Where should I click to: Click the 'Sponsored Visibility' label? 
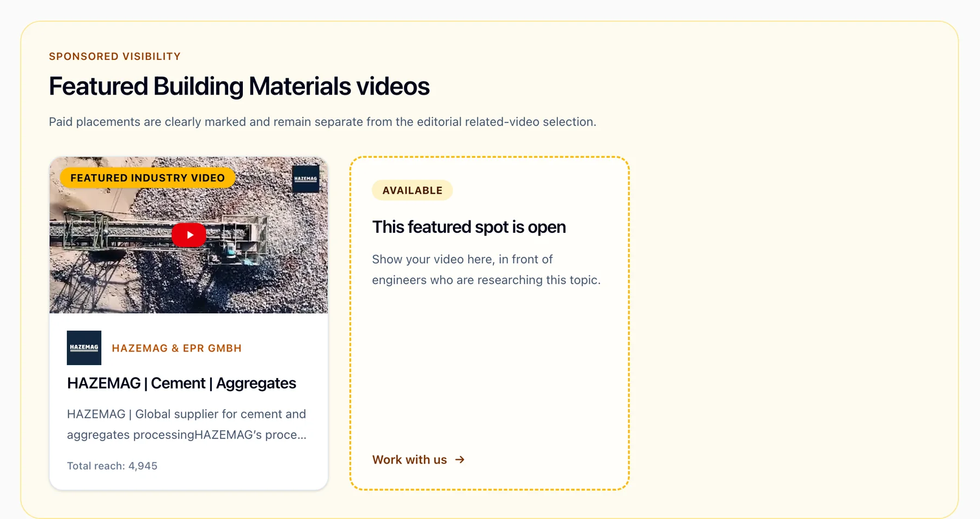point(115,57)
